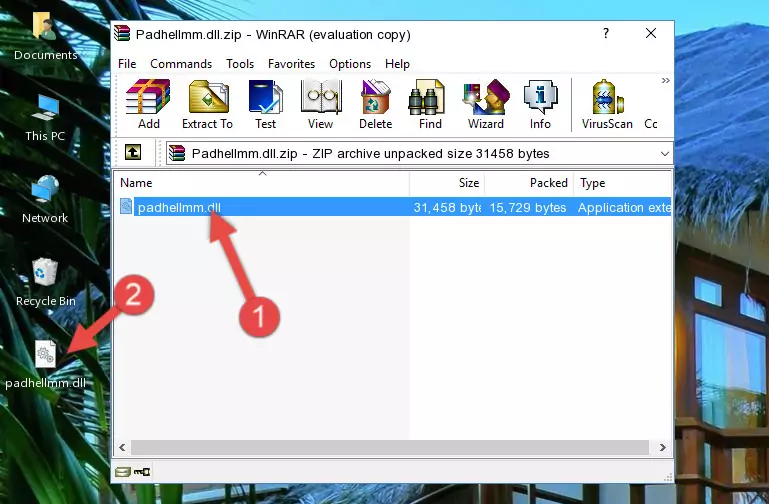Image resolution: width=769 pixels, height=504 pixels.
Task: Open the address bar path dropdown
Action: point(665,153)
